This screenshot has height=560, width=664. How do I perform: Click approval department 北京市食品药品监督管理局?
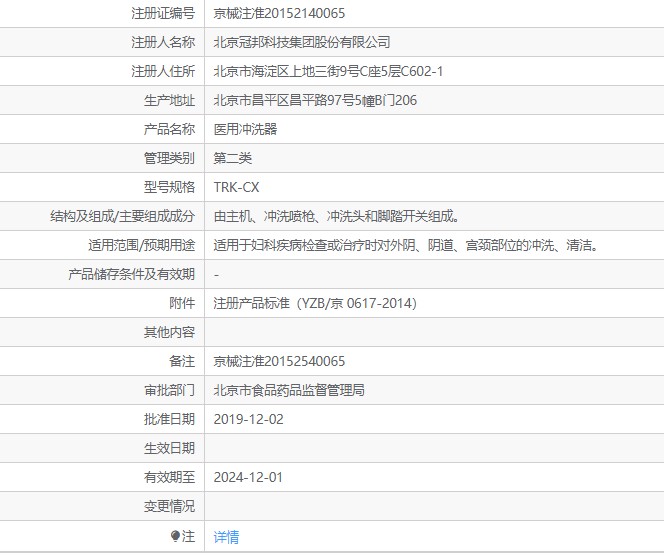[289, 390]
